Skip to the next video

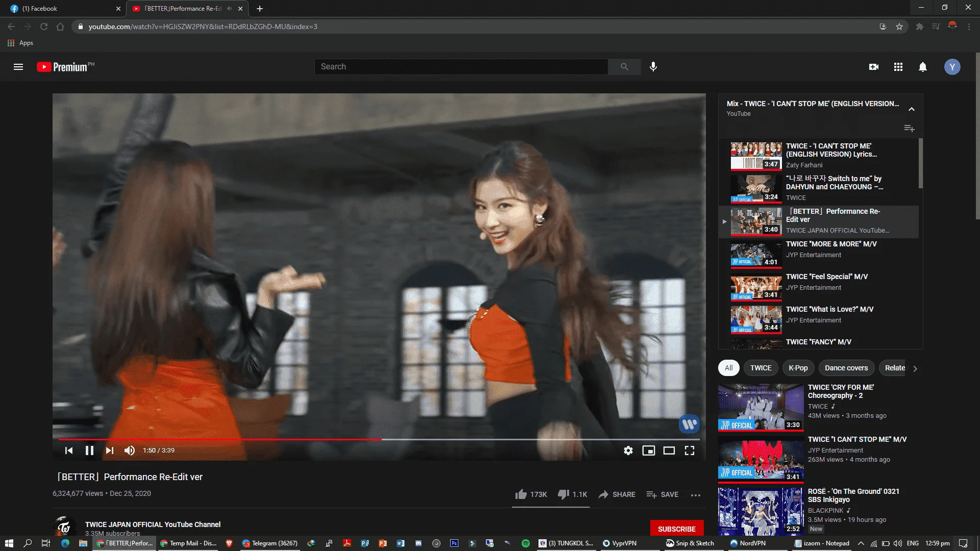pos(110,450)
